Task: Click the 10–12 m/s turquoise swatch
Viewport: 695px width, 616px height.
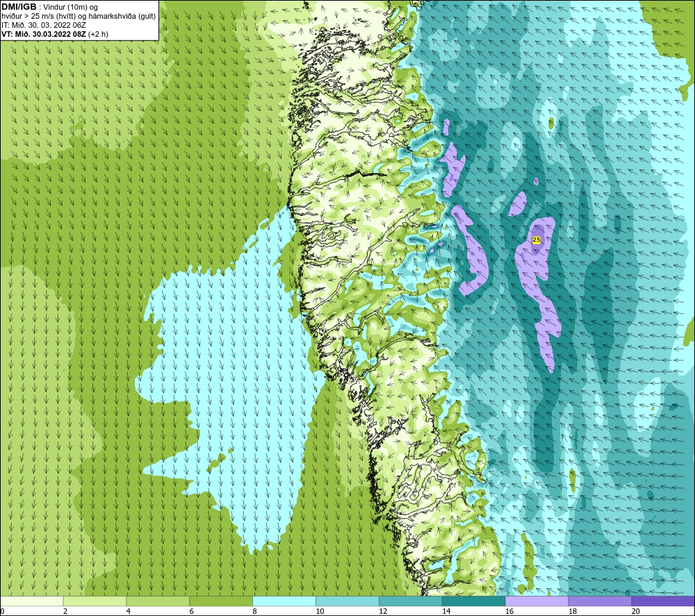Action: click(347, 601)
